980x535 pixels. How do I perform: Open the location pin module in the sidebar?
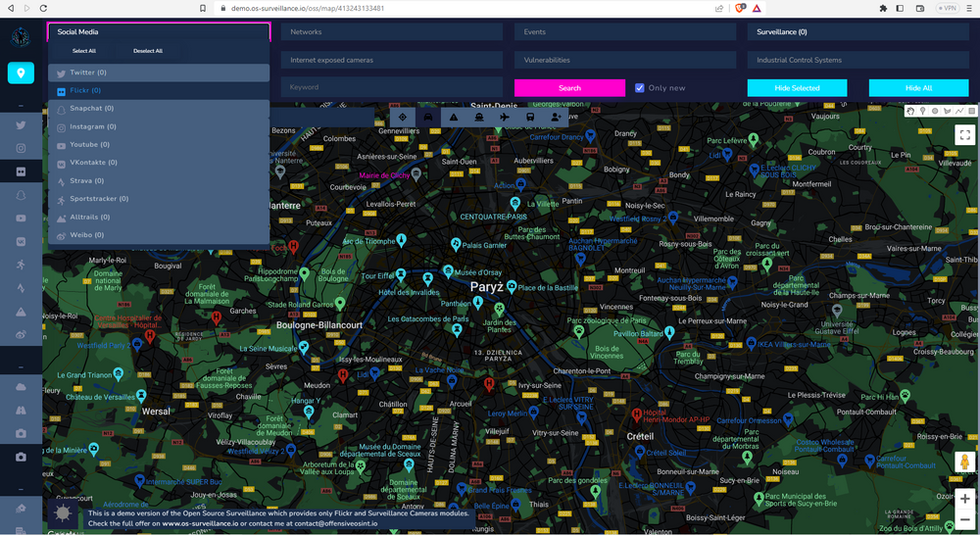21,73
